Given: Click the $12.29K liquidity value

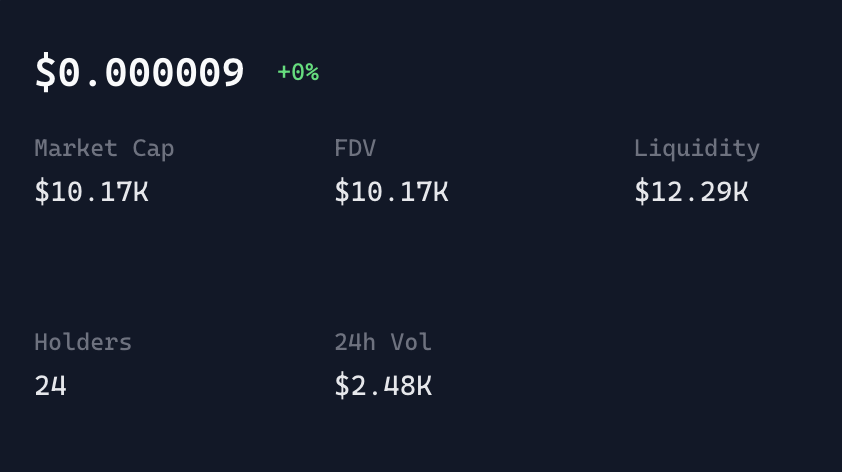Looking at the screenshot, I should click(691, 191).
